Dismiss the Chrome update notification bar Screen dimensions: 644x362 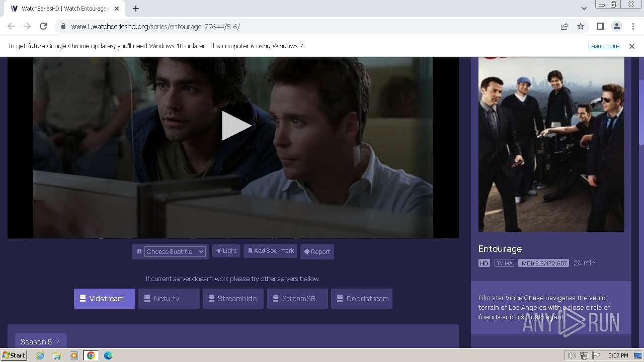[632, 46]
